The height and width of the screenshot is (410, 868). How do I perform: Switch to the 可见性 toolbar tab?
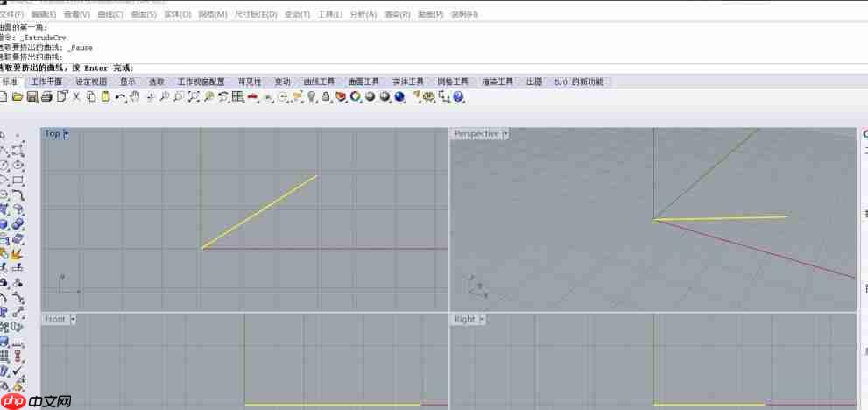tap(250, 81)
